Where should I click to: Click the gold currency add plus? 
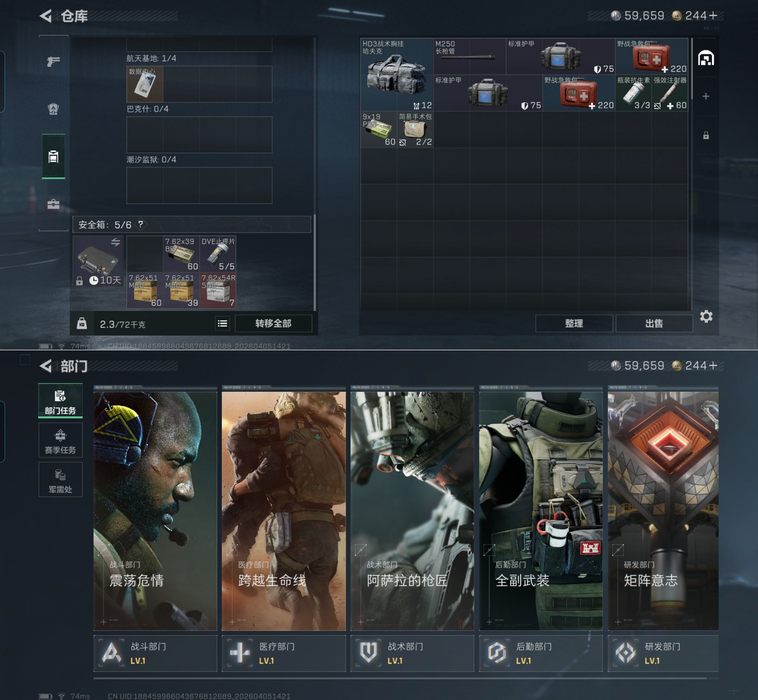tap(713, 16)
